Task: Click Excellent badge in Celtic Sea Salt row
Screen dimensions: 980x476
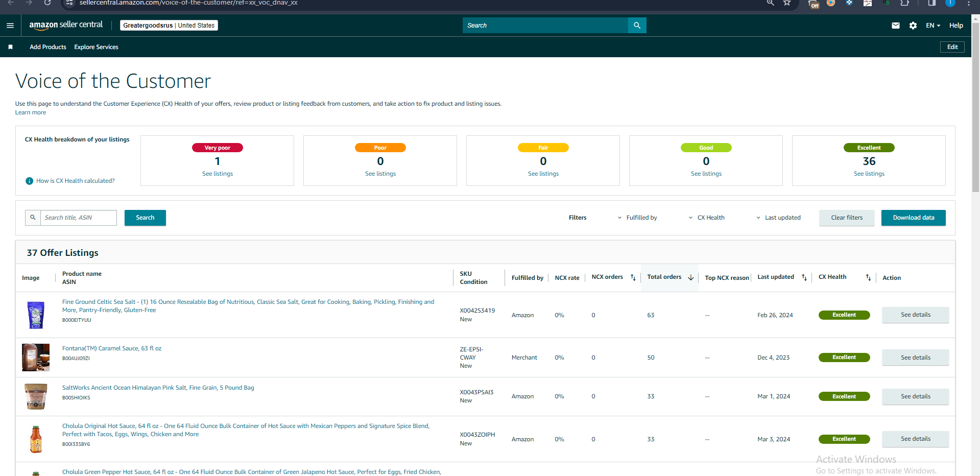Action: (844, 315)
